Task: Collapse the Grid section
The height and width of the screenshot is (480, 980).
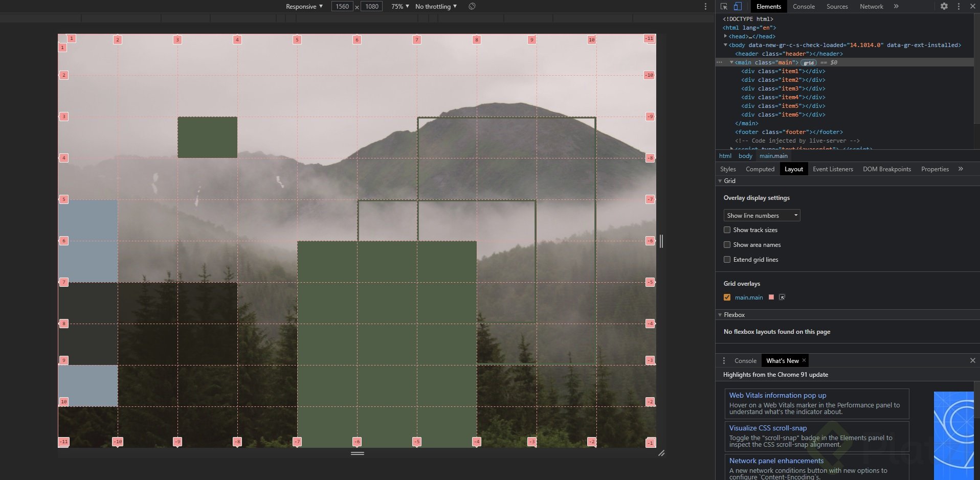Action: click(720, 181)
